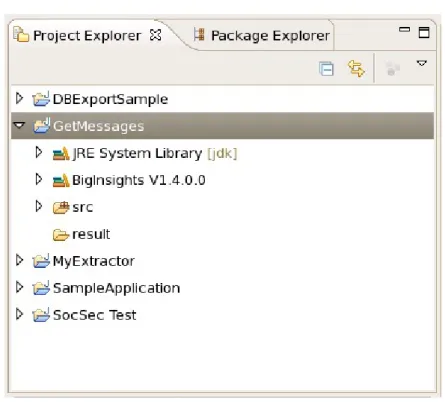
Task: Click the src source folder icon
Action: 61,207
